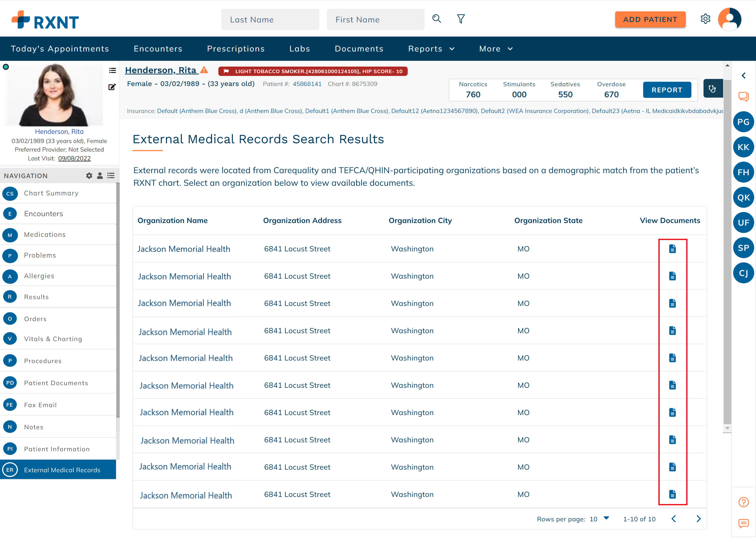Click the navigation person icon
Viewport: 756px width, 552px height.
100,176
